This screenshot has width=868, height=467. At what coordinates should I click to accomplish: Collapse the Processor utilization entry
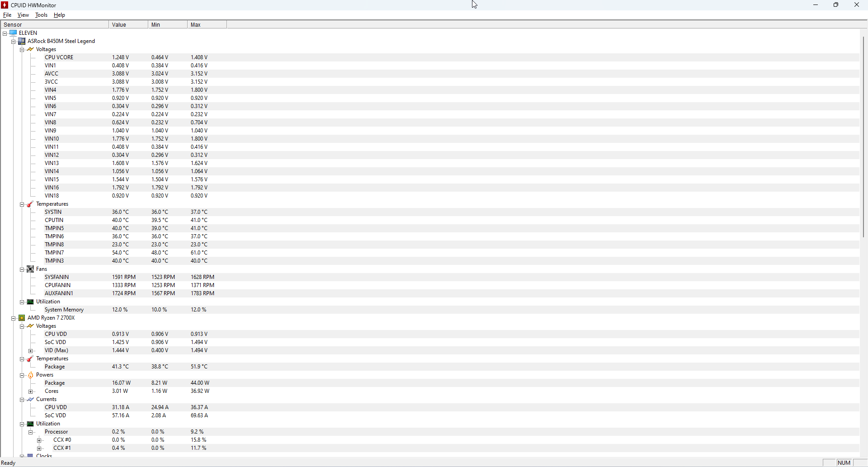31,432
